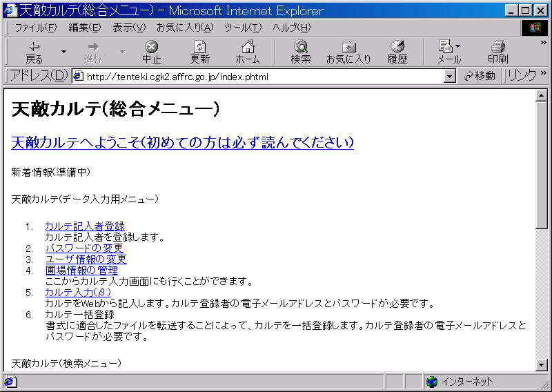Open the 天敵カルテへようこそ welcome link
The height and width of the screenshot is (392, 552).
pyautogui.click(x=182, y=142)
